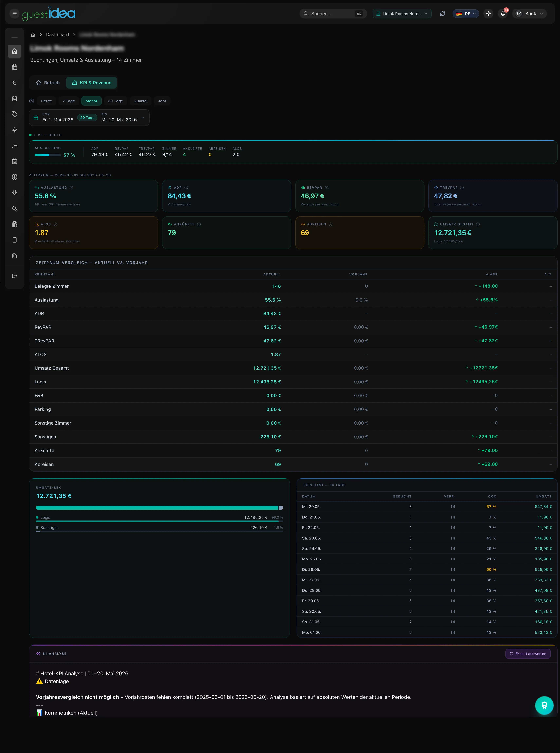
Task: Switch to the Betrieb tab
Action: coord(48,83)
